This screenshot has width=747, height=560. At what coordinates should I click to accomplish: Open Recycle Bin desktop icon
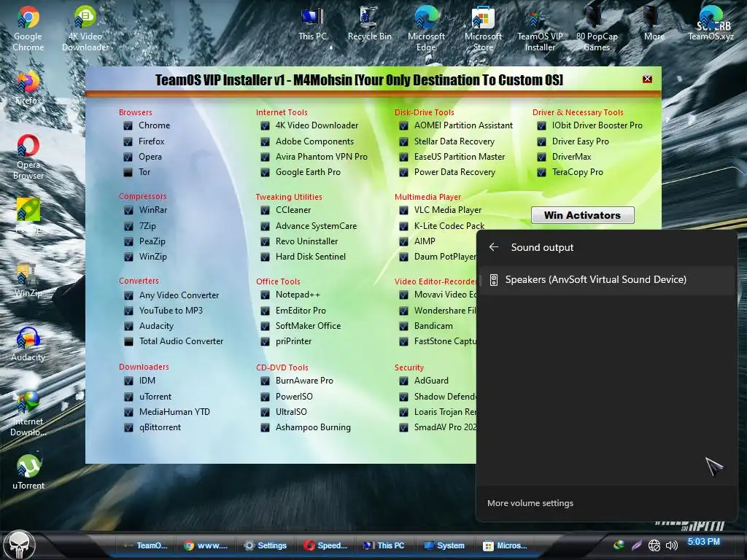(369, 24)
